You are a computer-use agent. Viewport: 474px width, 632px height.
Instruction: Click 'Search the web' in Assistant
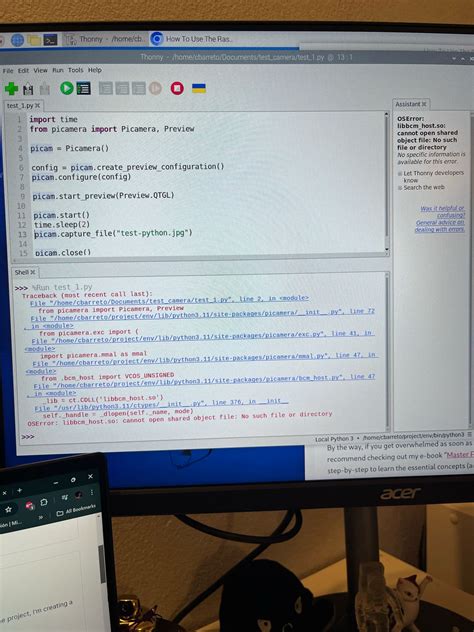click(424, 187)
